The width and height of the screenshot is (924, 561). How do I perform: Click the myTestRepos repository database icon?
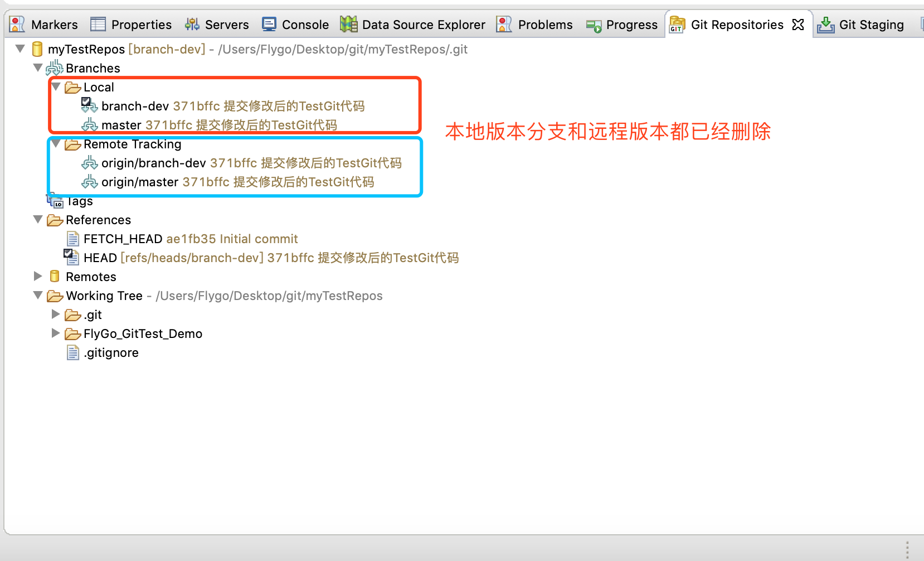pyautogui.click(x=37, y=49)
